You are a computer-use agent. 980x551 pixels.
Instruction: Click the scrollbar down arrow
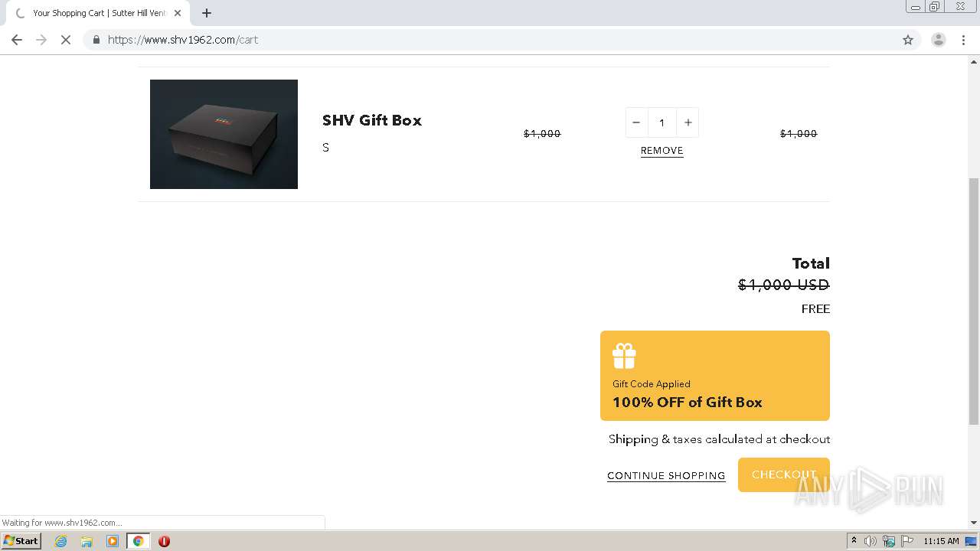tap(974, 523)
